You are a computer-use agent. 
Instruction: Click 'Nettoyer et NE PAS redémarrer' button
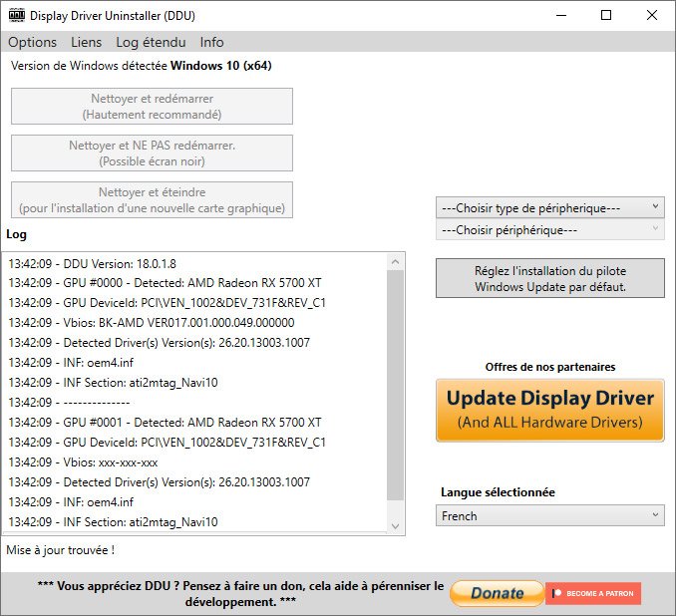[152, 153]
